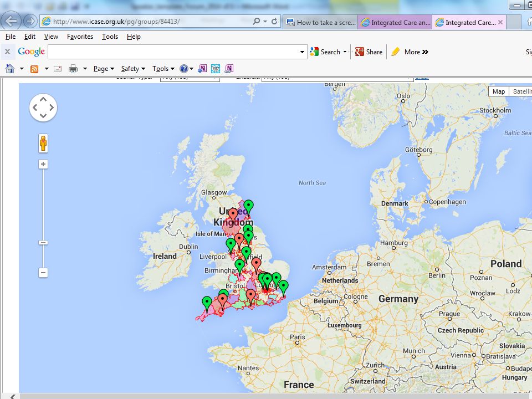532x399 pixels.
Task: Pan the map right with the right arrow
Action: click(52, 108)
